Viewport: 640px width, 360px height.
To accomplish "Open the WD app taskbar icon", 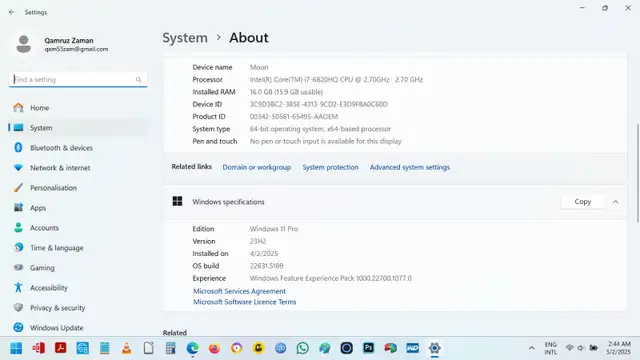I will (413, 348).
